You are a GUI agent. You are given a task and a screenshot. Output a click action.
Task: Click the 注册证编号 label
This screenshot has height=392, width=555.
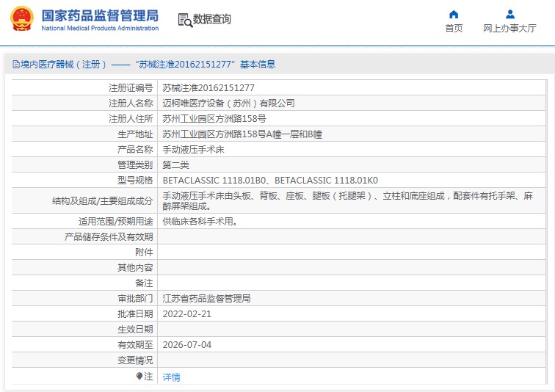pyautogui.click(x=131, y=88)
